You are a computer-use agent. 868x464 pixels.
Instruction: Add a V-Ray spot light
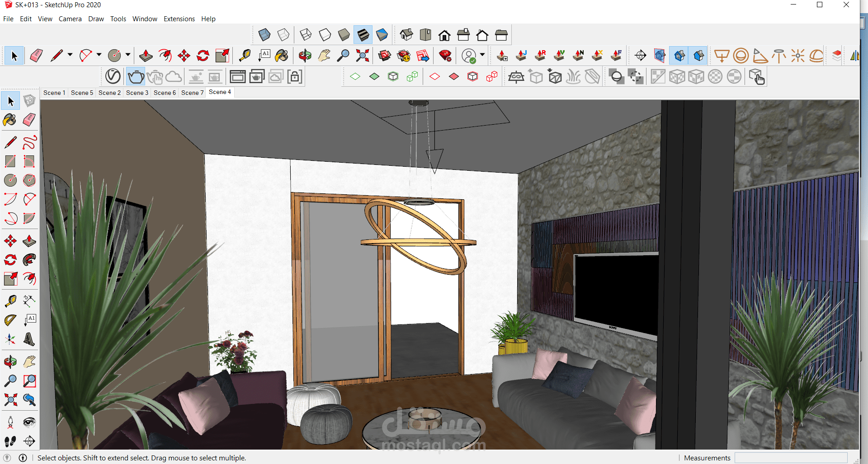click(x=759, y=56)
